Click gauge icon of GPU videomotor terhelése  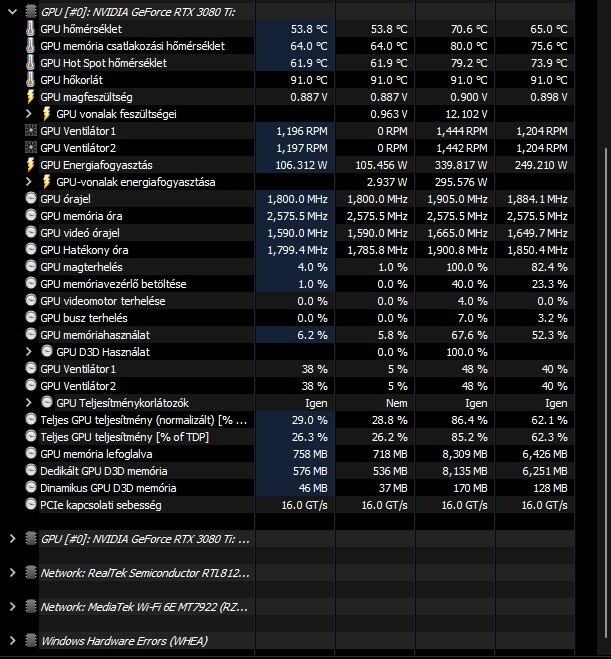pos(31,300)
